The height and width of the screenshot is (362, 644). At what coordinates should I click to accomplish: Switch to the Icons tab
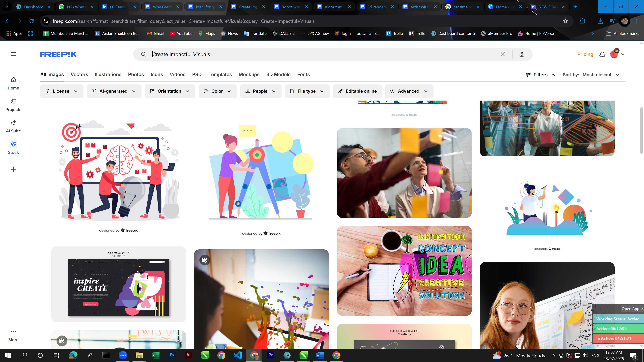[x=157, y=74]
